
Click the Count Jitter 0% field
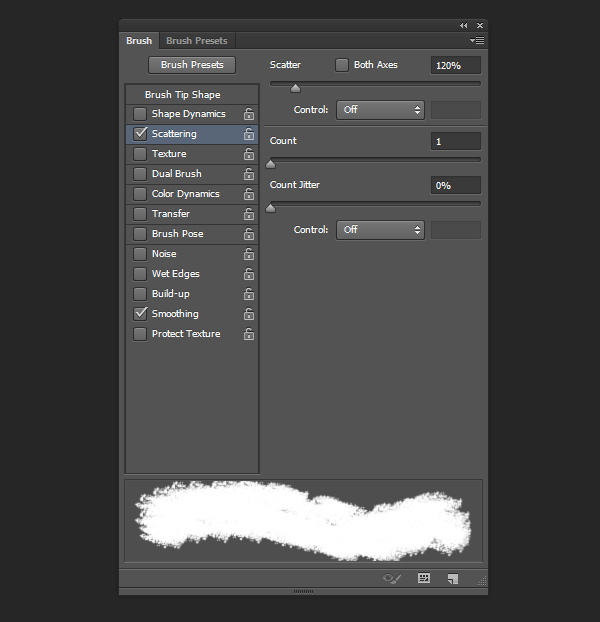pyautogui.click(x=456, y=185)
